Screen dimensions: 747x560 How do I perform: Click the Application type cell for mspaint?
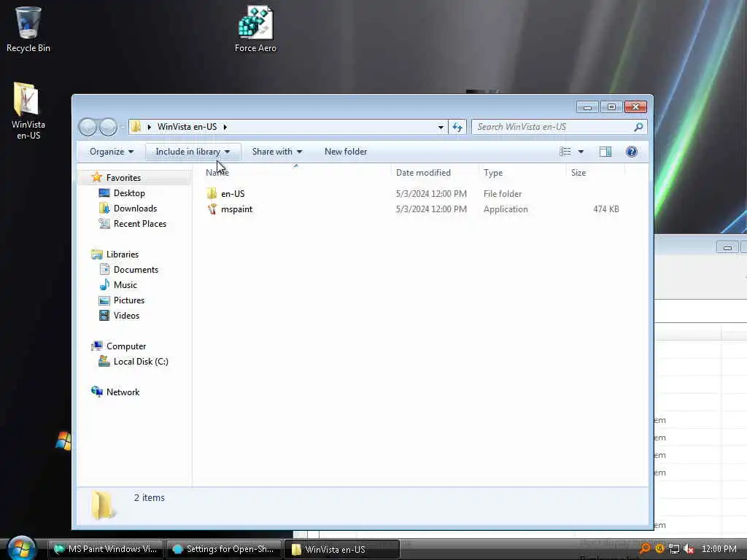coord(506,209)
